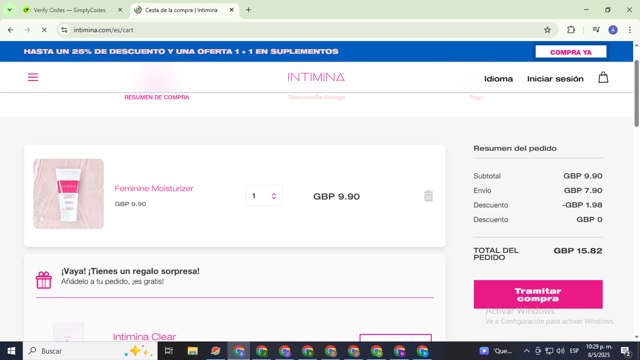The image size is (640, 360).
Task: Open the Chrome profile avatar
Action: pyautogui.click(x=613, y=30)
